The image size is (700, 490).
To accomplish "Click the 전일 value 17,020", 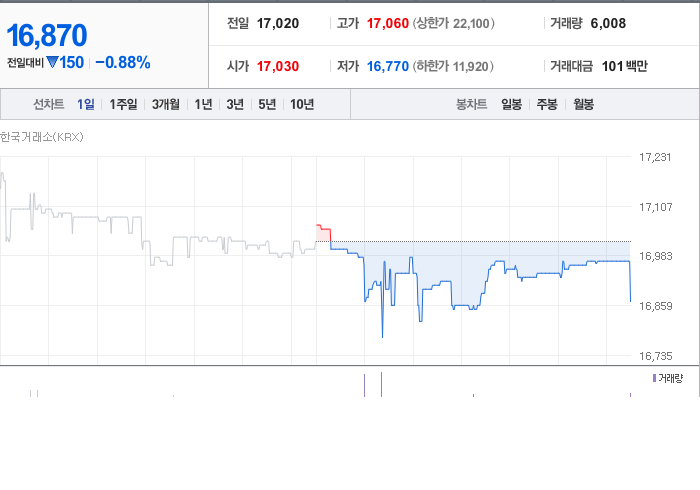I will click(x=278, y=23).
